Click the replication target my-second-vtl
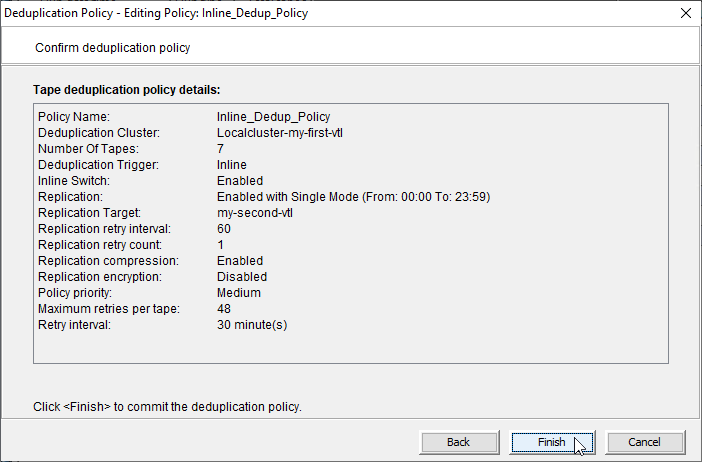The image size is (702, 462). pos(255,213)
